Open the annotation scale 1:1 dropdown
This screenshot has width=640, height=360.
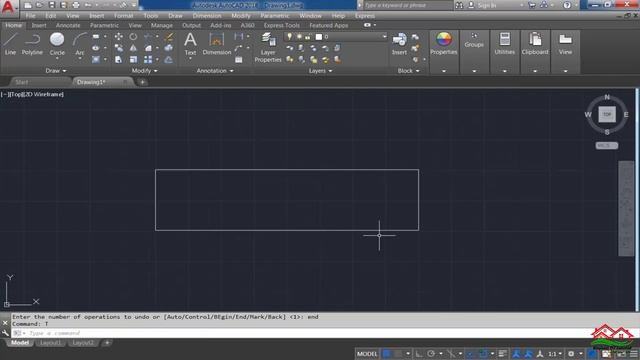click(555, 353)
